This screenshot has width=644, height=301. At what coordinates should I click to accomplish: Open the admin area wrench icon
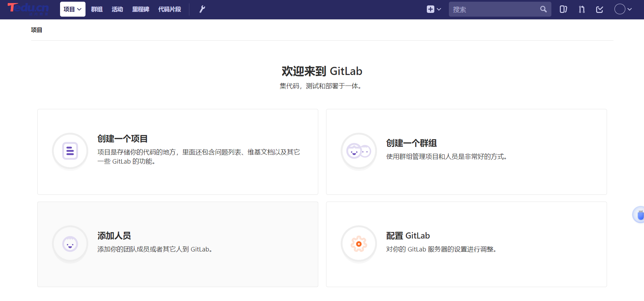[202, 9]
